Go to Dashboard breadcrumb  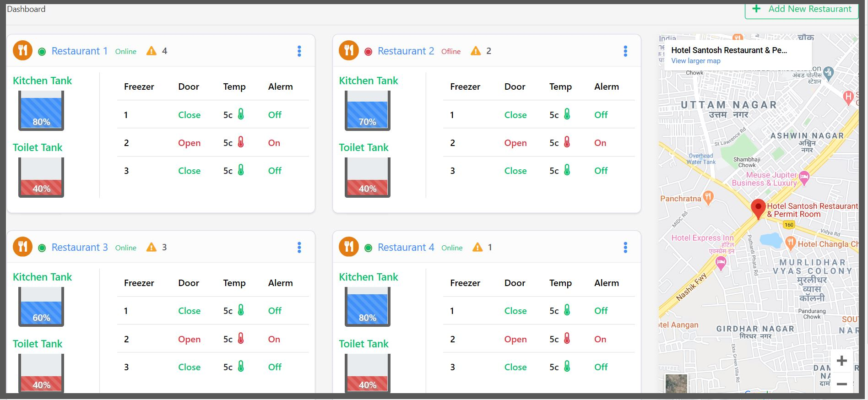pos(26,9)
